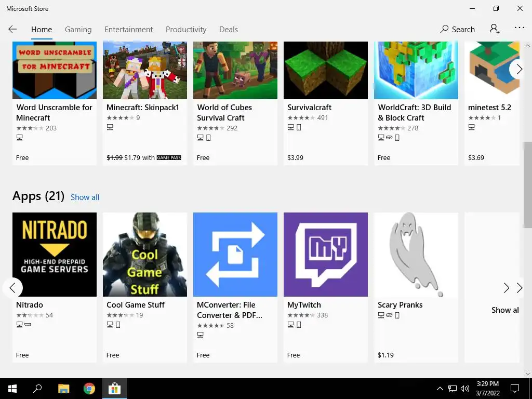Click the Survivalcraft 491 star rating
This screenshot has width=532, height=399.
[x=308, y=118]
